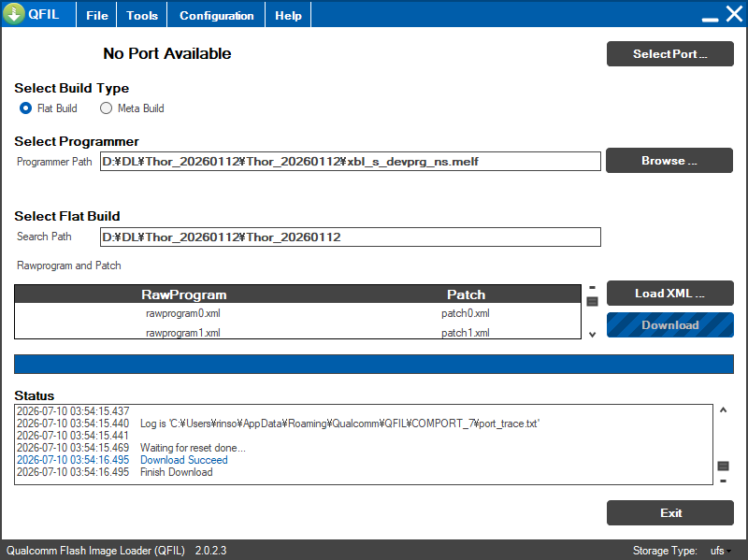748x560 pixels.
Task: Click the blue download progress bar
Action: point(374,364)
